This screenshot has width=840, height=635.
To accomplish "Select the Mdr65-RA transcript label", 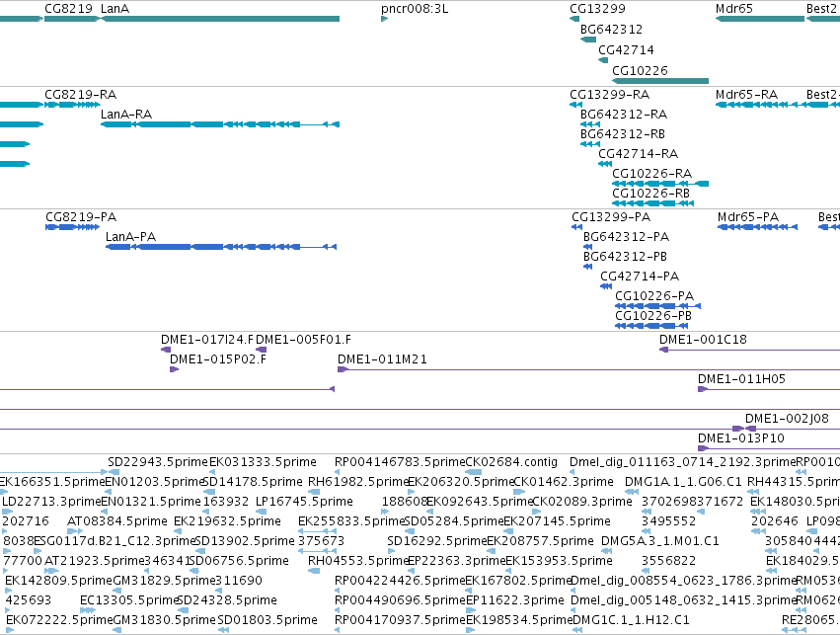I will [x=747, y=95].
